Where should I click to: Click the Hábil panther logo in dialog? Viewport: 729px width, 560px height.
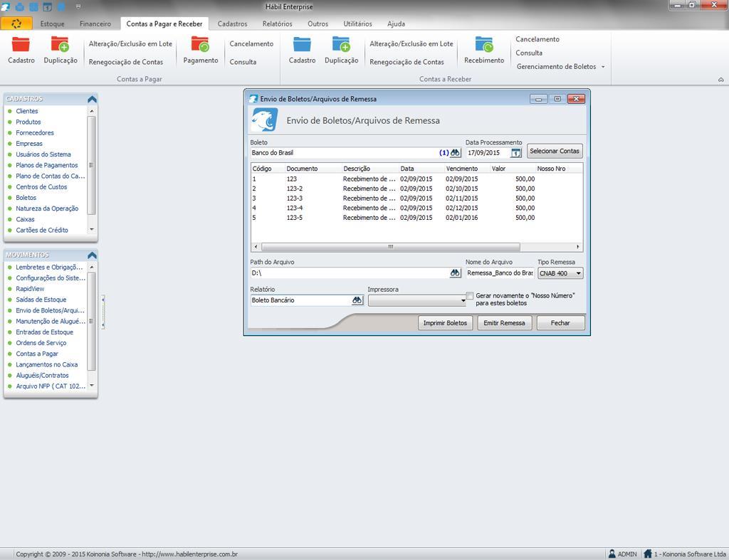point(265,120)
